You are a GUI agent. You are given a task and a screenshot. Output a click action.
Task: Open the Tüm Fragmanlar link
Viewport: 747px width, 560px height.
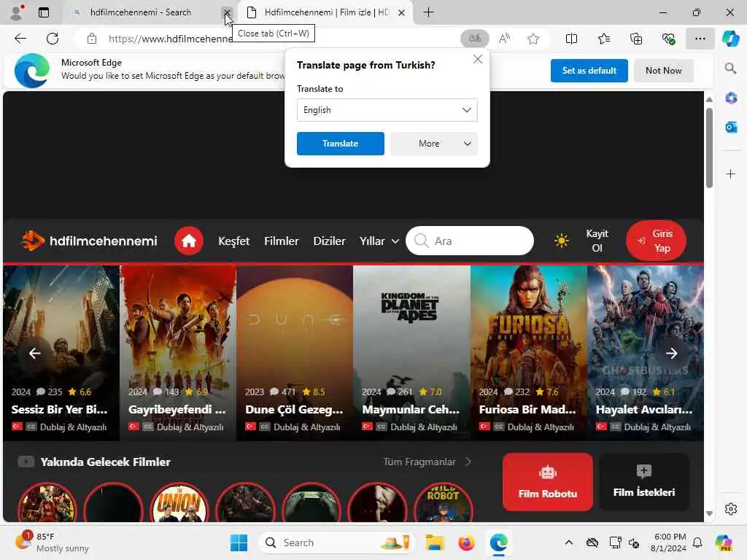click(427, 462)
